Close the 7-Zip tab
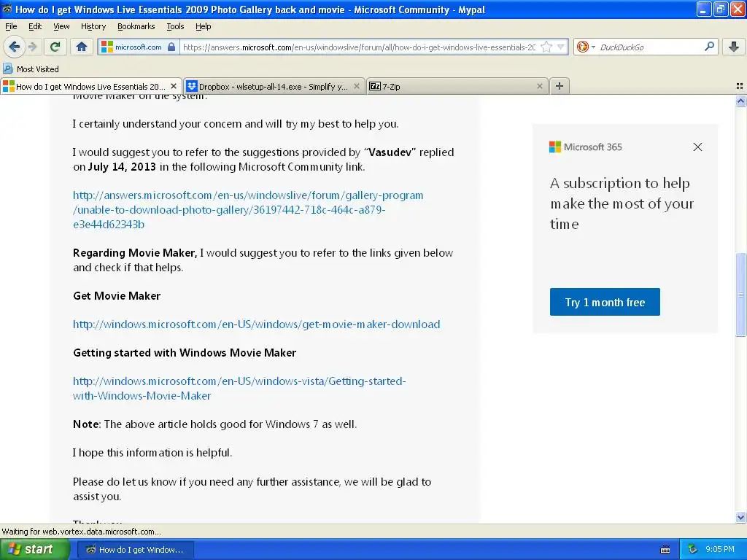The width and height of the screenshot is (747, 560). tap(539, 86)
